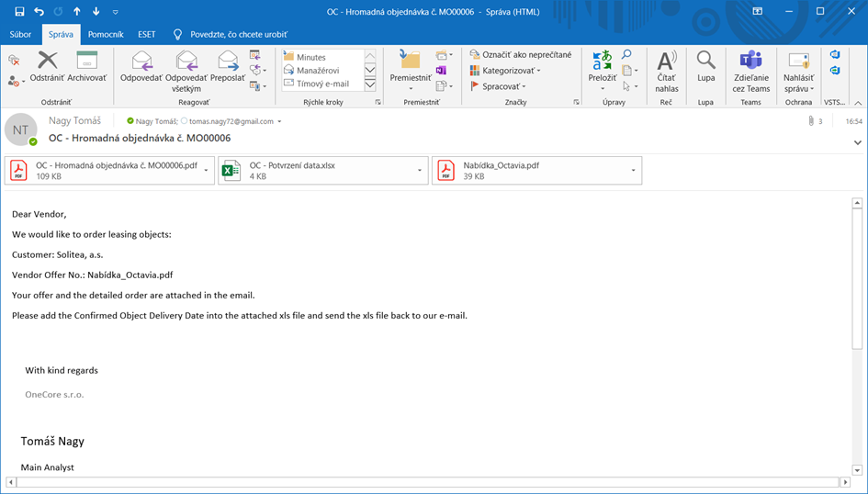This screenshot has height=494, width=868.
Task: Expand dropdown for OC - Potvrzení data.xlsx
Action: click(x=420, y=171)
